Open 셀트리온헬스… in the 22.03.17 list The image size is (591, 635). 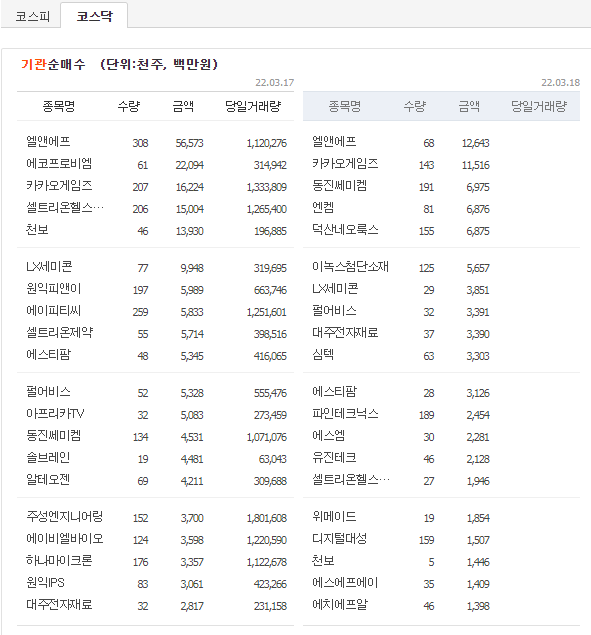click(x=65, y=207)
